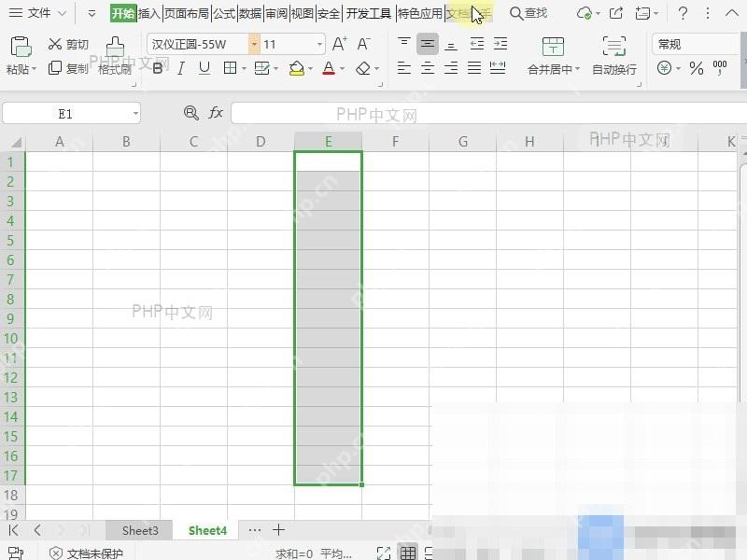Increase font size with the A+ icon

pos(339,44)
